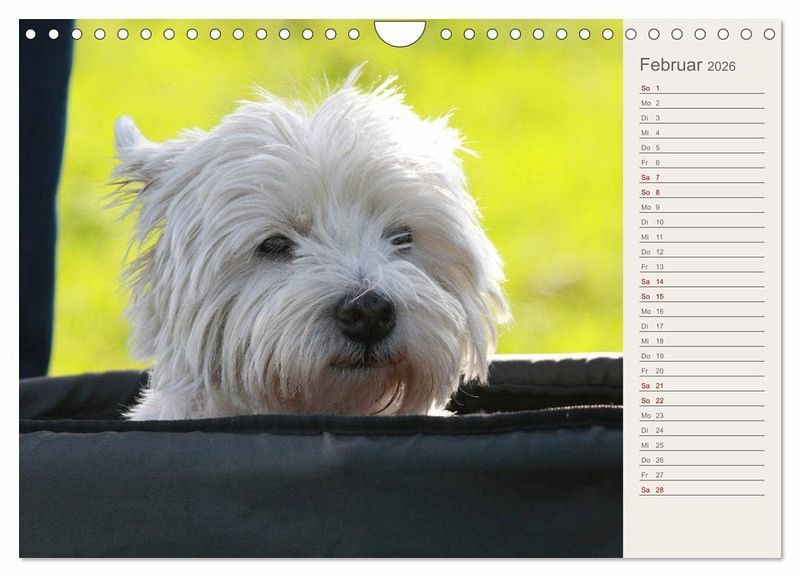Select the Mo 23 date row

click(x=702, y=415)
